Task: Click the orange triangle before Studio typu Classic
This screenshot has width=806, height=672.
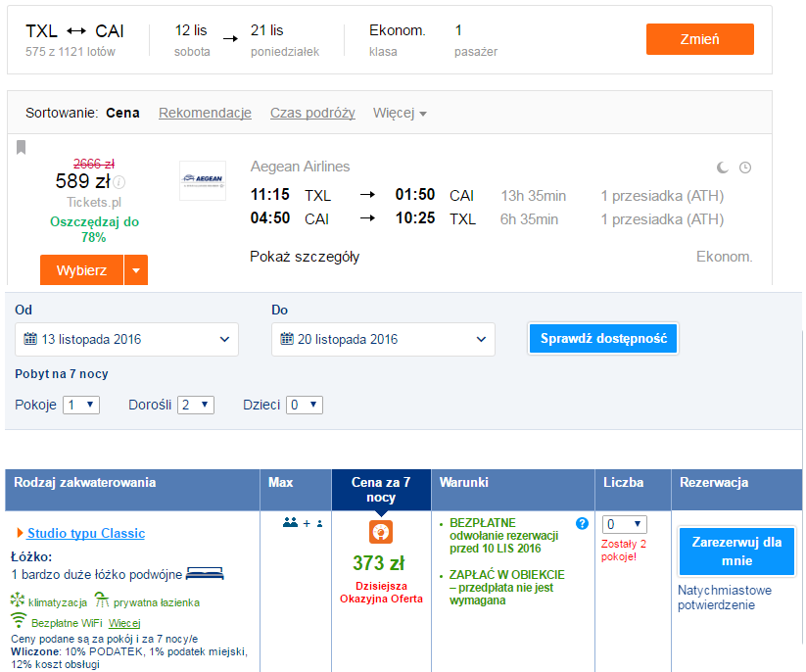Action: 20,533
